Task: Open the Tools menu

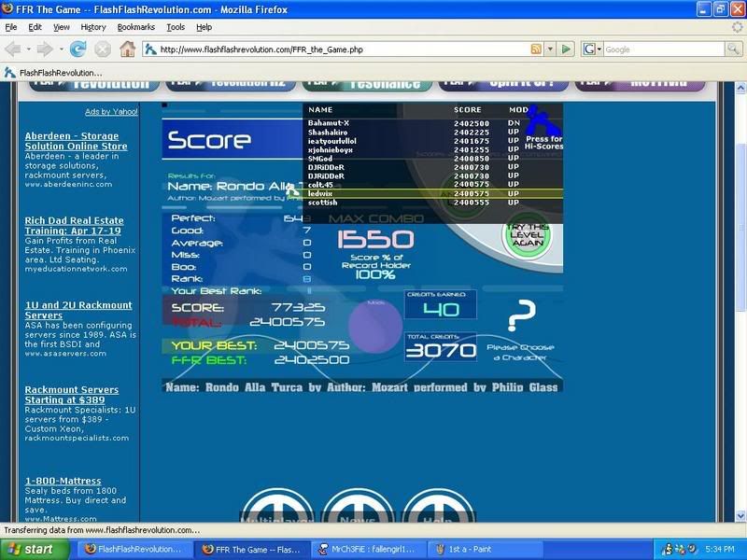Action: tap(176, 27)
